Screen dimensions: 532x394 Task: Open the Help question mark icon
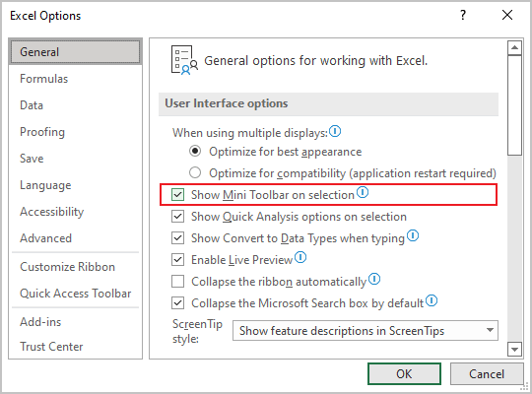coord(463,16)
